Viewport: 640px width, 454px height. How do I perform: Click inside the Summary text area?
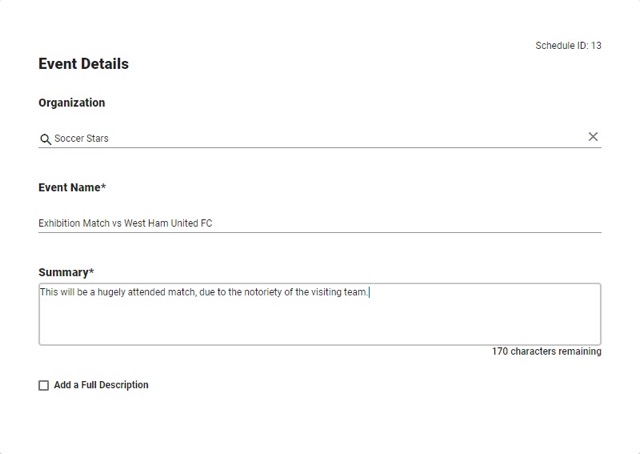(320, 314)
